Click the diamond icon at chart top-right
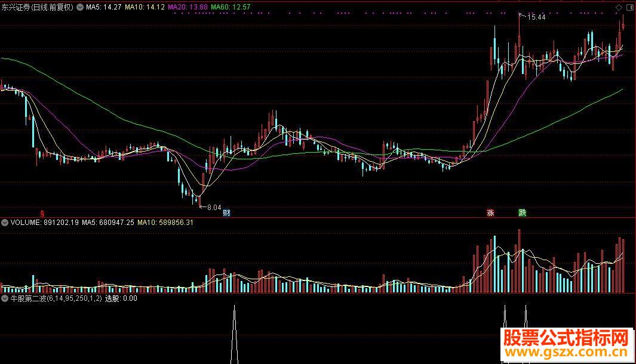This screenshot has width=636, height=364. click(619, 7)
